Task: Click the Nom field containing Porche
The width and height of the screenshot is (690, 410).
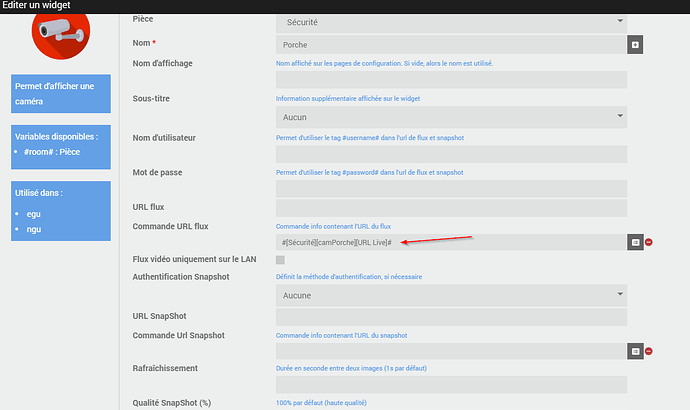Action: pos(451,45)
